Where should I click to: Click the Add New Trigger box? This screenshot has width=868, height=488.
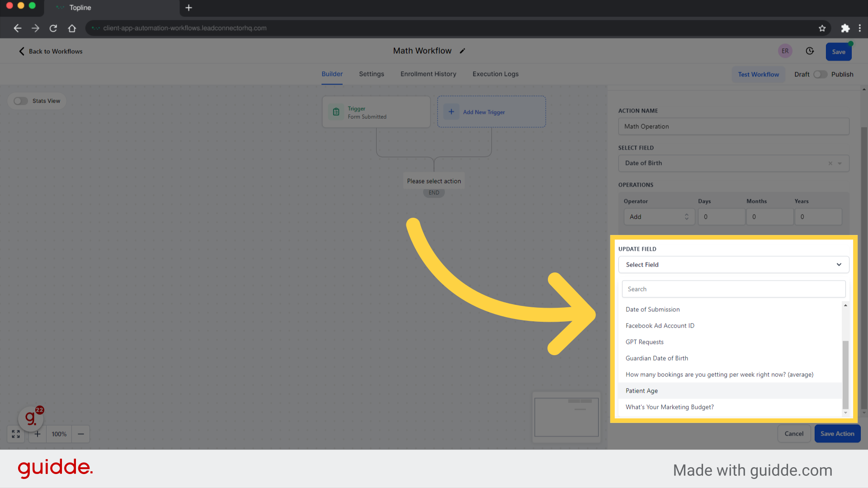[491, 112]
